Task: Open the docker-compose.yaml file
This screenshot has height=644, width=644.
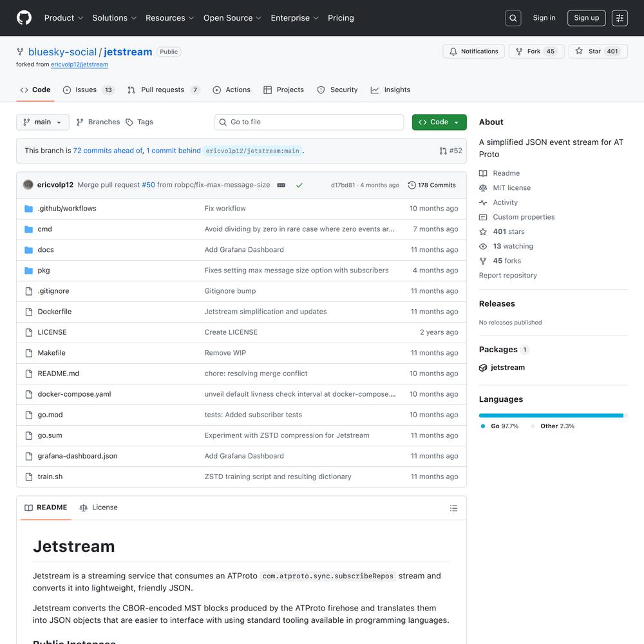Action: click(74, 394)
